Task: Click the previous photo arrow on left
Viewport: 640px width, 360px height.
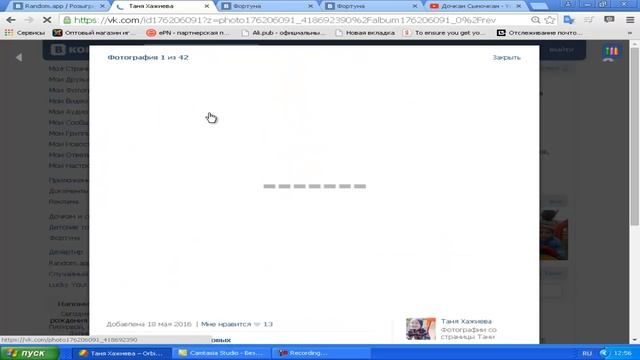Action: point(19,58)
